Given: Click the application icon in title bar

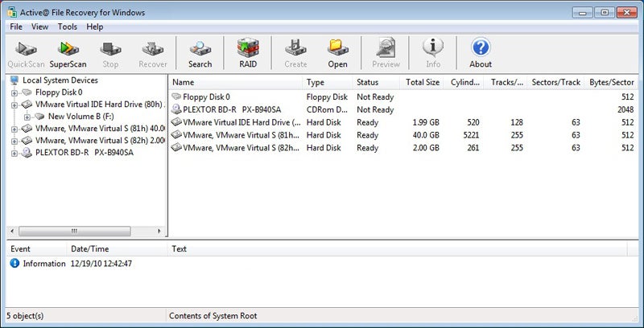Looking at the screenshot, I should pyautogui.click(x=12, y=12).
